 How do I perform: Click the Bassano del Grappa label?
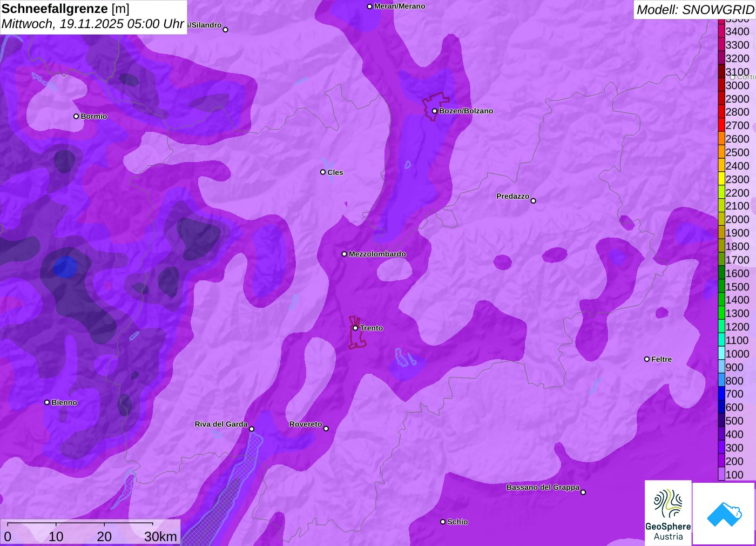tap(543, 487)
